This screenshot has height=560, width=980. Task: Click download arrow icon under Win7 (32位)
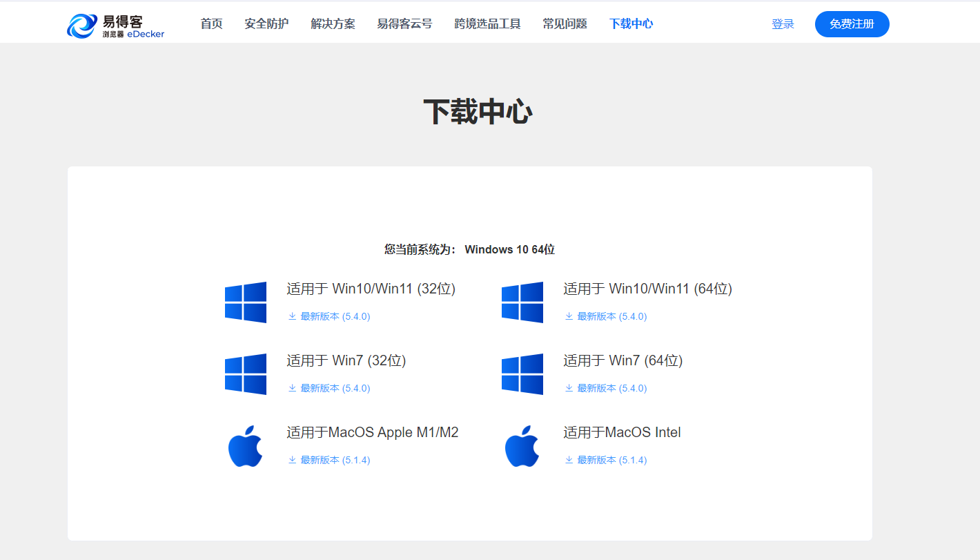pyautogui.click(x=292, y=388)
